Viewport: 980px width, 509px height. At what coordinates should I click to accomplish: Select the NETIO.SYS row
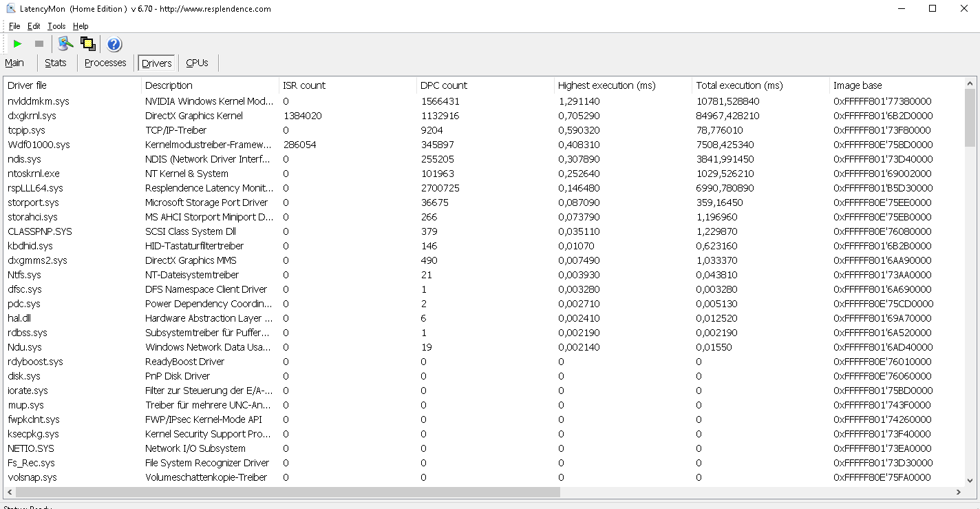click(x=484, y=448)
